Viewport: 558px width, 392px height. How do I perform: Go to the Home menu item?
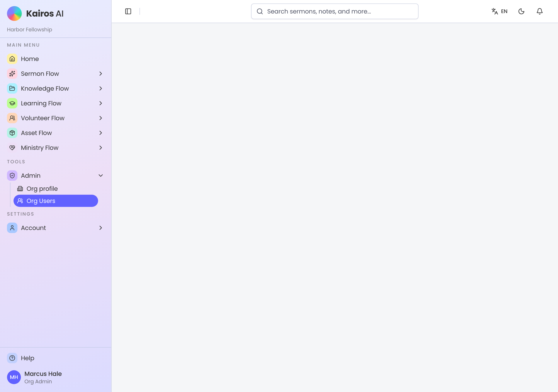coord(56,59)
